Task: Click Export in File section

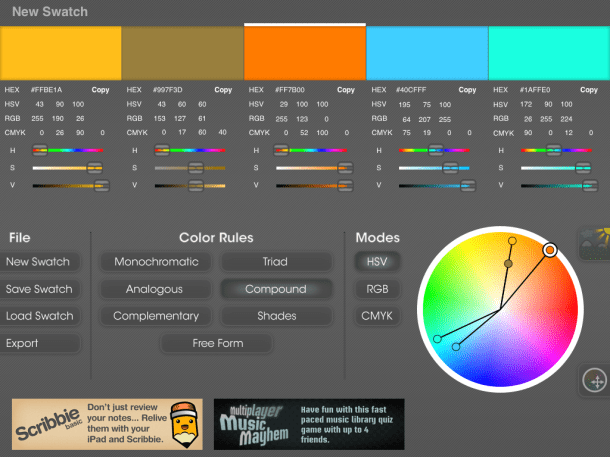Action: pos(39,343)
